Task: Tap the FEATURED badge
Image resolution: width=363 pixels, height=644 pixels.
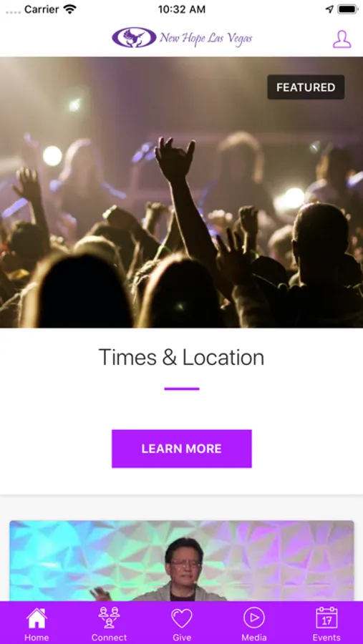Action: (x=306, y=87)
